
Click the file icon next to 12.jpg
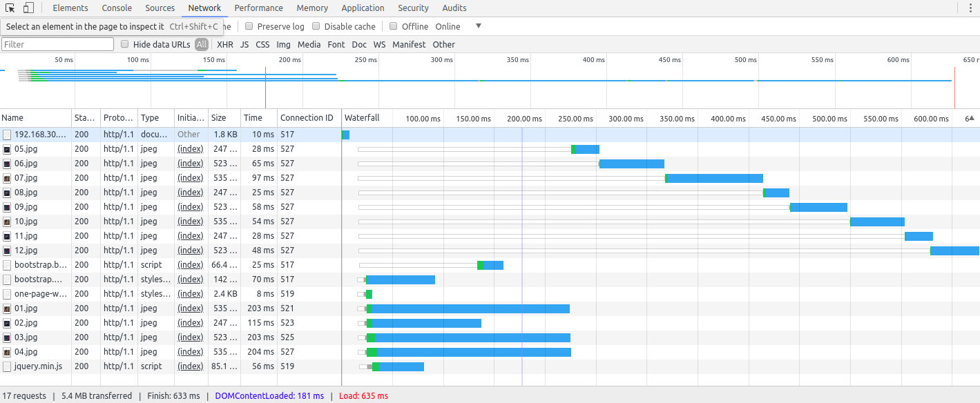coord(7,250)
